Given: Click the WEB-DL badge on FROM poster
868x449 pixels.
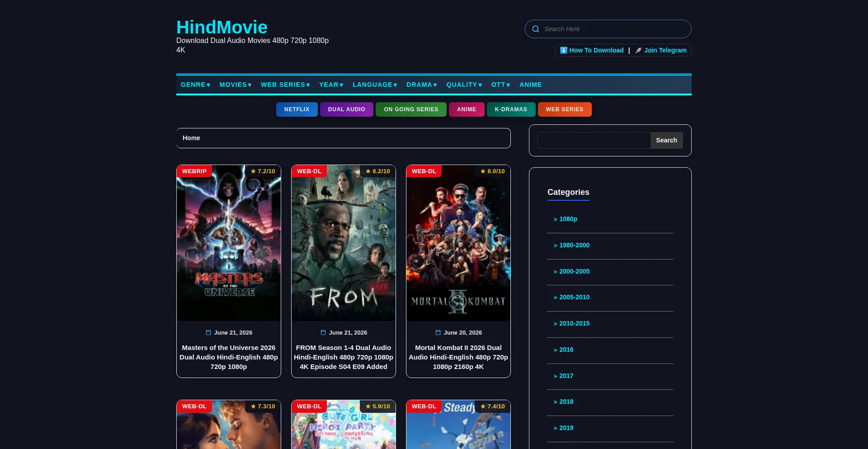Looking at the screenshot, I should pos(309,171).
